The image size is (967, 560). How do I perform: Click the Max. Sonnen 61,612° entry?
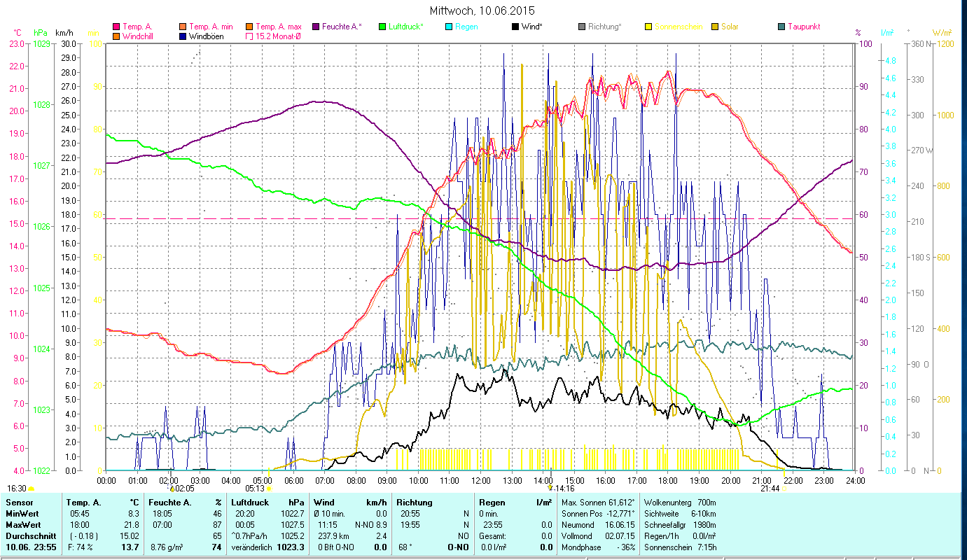[x=598, y=502]
